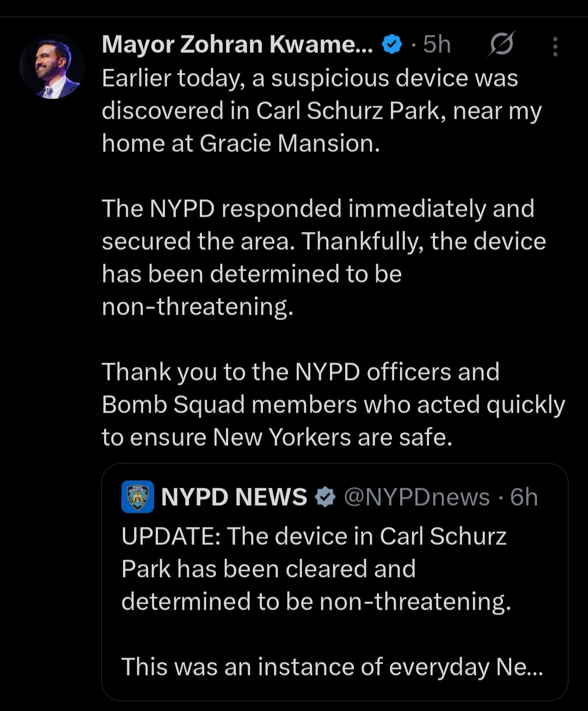Screen dimensions: 588x711
Task: Click the "Earlier today, a suspicious device" paragraph
Action: [309, 78]
